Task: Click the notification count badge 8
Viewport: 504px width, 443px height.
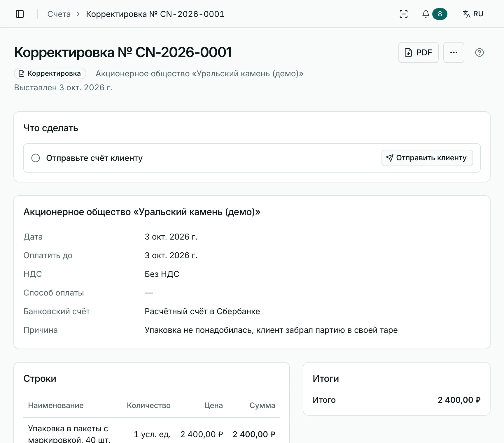Action: tap(440, 14)
